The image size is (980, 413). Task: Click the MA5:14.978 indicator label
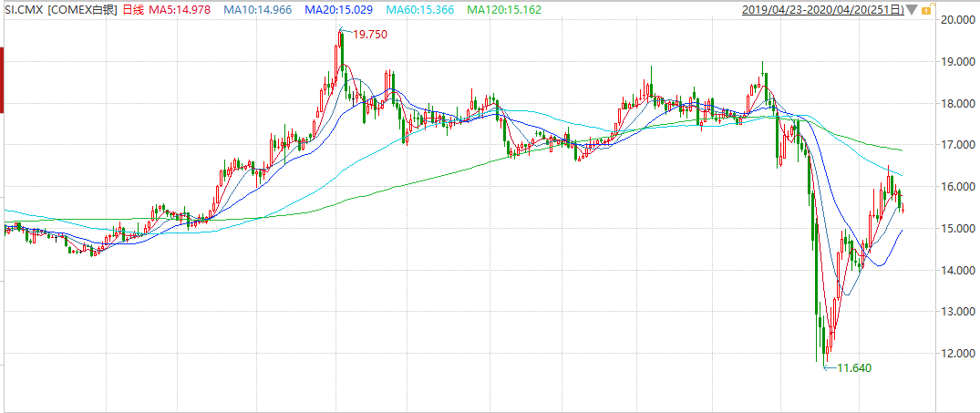(x=178, y=10)
